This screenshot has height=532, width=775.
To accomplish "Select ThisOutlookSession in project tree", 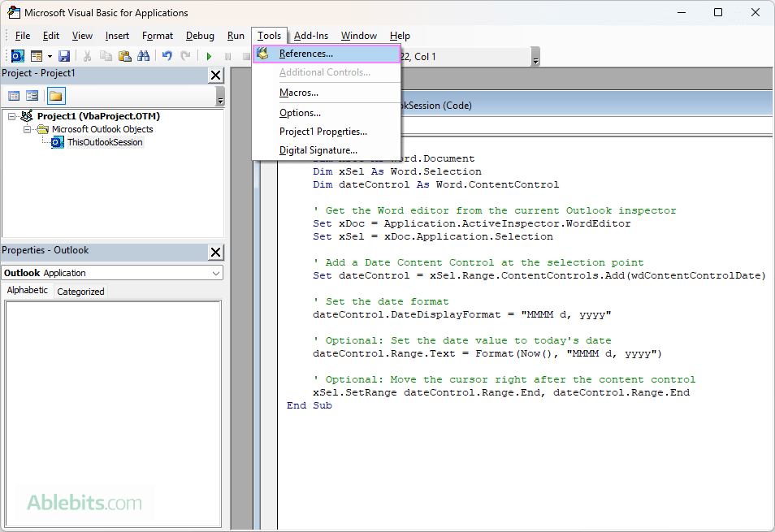I will 105,142.
